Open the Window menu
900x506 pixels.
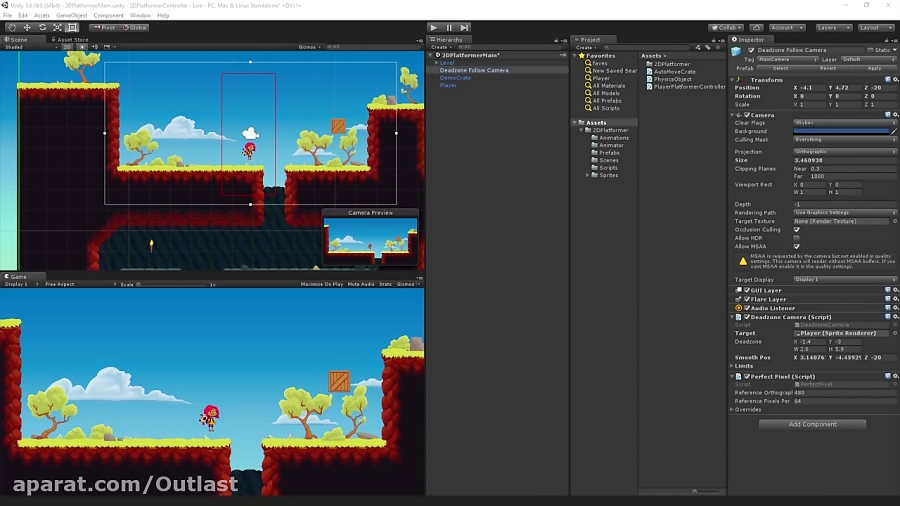point(140,15)
